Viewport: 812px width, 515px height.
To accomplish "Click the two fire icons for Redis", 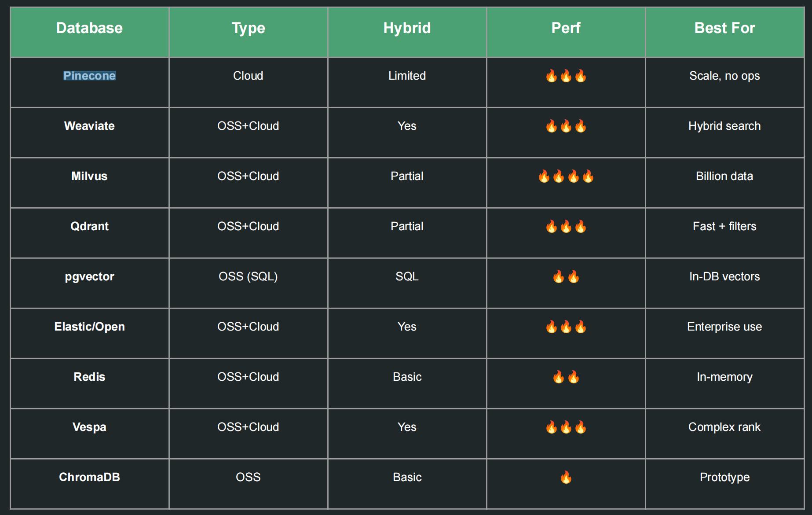I will [x=566, y=377].
